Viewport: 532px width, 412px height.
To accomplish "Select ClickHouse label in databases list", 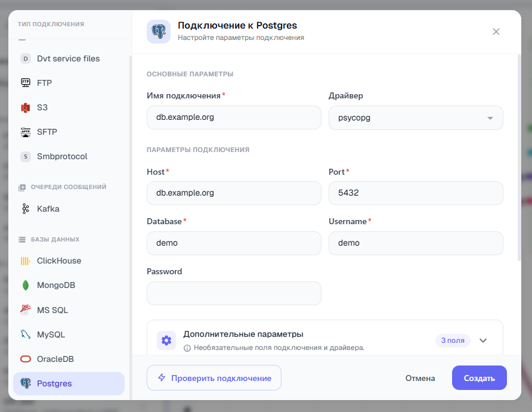I will tap(59, 261).
